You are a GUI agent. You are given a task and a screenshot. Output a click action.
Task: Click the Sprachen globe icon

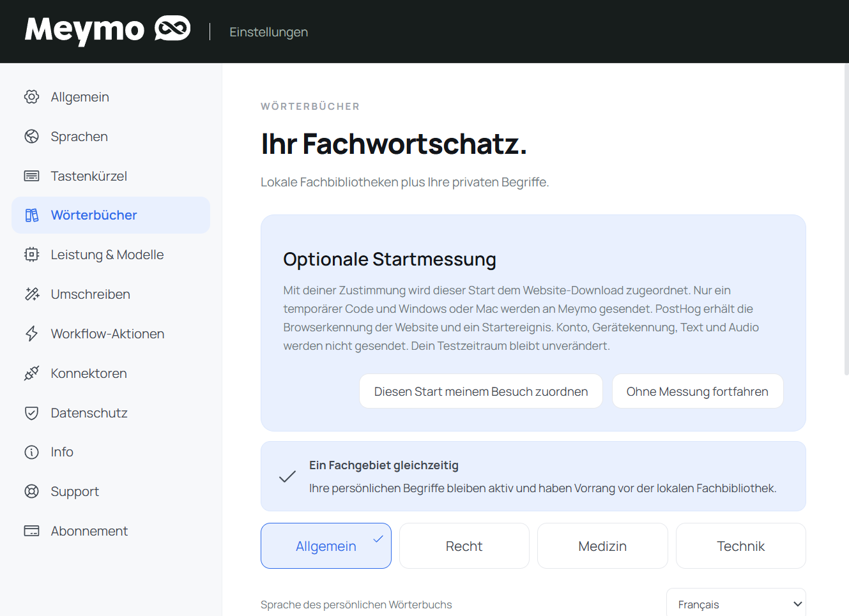tap(31, 137)
